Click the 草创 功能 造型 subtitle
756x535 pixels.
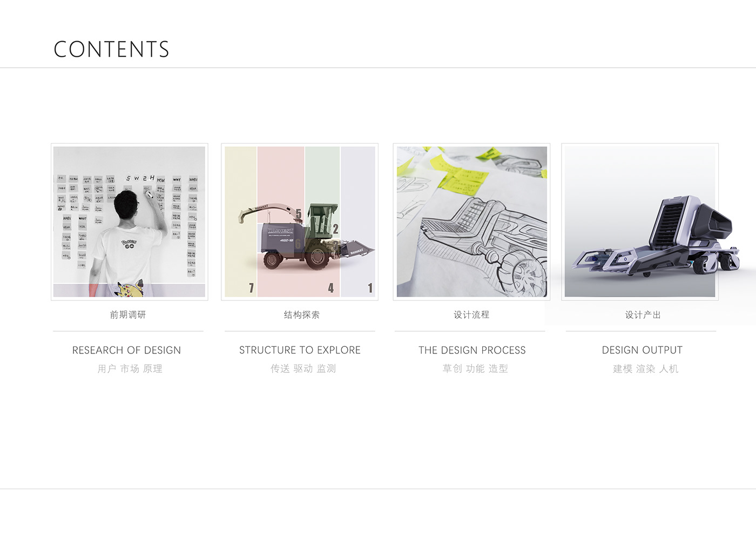[x=475, y=369]
